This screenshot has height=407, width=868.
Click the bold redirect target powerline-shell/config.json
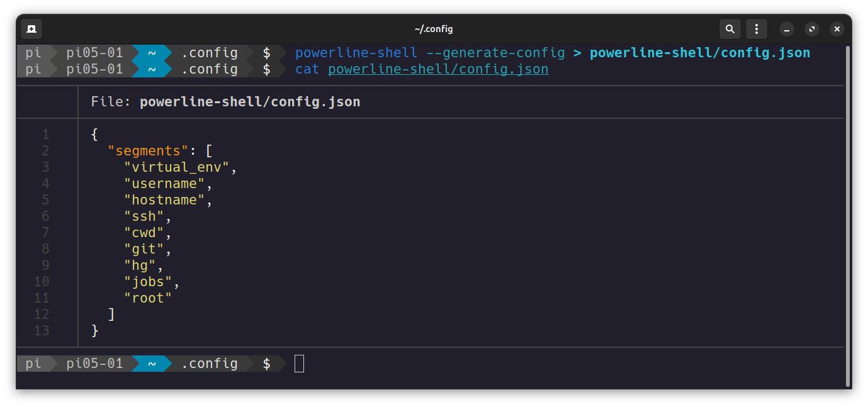tap(700, 53)
